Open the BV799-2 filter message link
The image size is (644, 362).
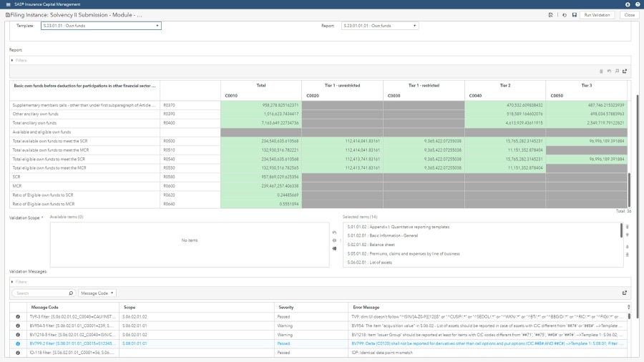click(73, 344)
